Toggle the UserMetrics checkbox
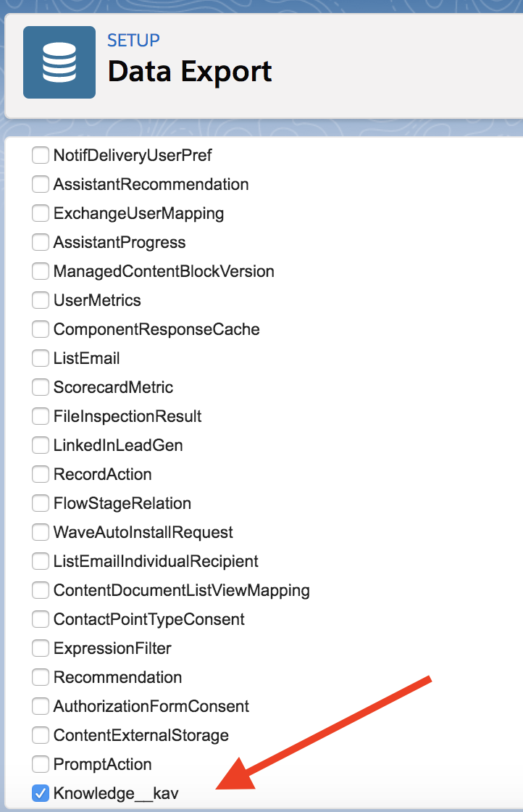The width and height of the screenshot is (523, 812). coord(41,300)
